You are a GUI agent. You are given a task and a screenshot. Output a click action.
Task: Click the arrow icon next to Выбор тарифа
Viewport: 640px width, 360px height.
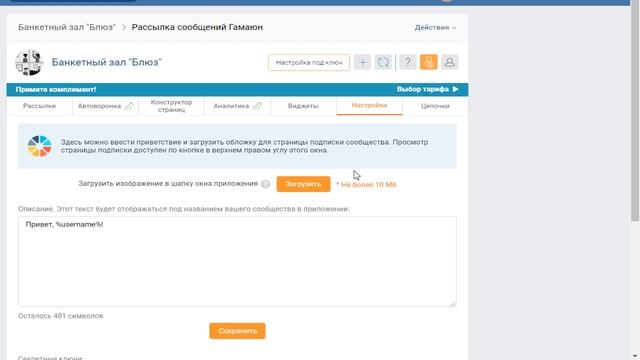(x=456, y=89)
